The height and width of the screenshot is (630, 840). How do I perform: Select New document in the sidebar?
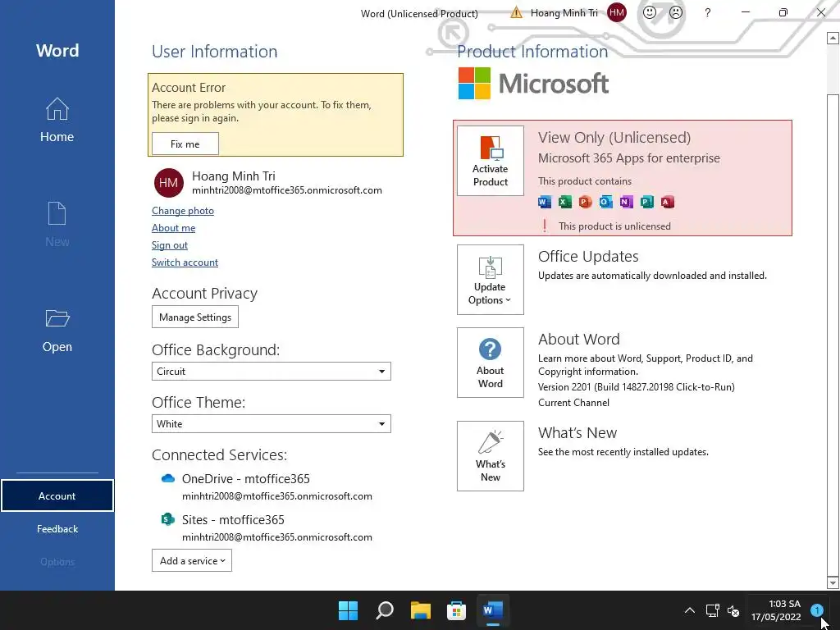pos(57,225)
